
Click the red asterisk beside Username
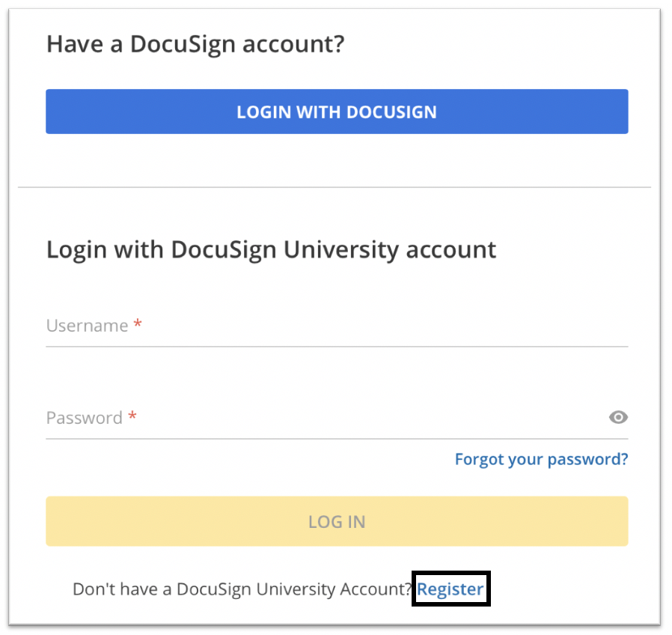[x=138, y=325]
